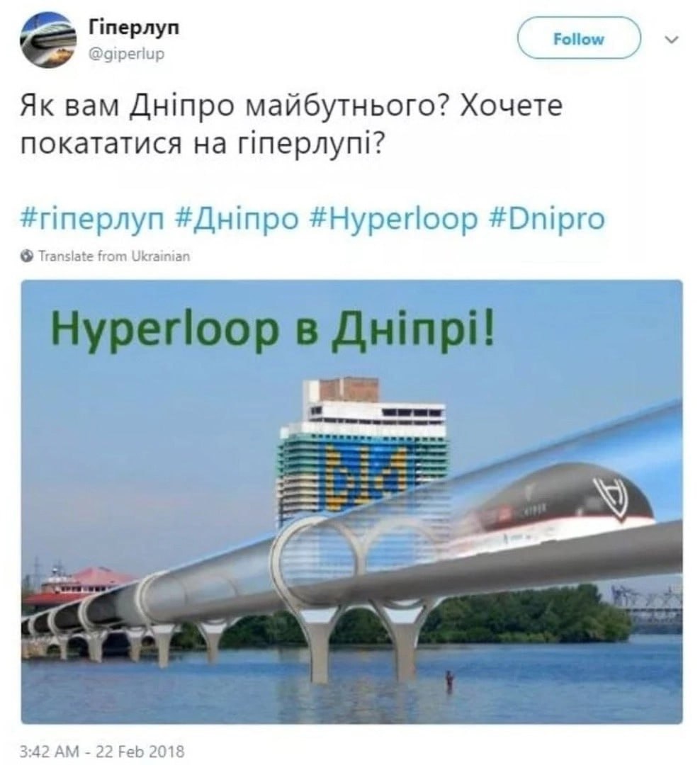700x765 pixels.
Task: Click the globe icon beside Translate
Action: (28, 256)
